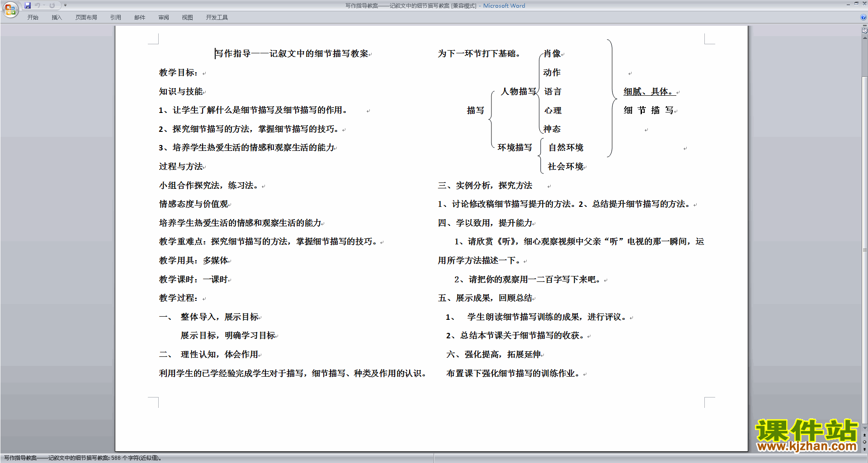Click the vertical scrollbar down arrow
This screenshot has width=868, height=463.
coord(865,428)
